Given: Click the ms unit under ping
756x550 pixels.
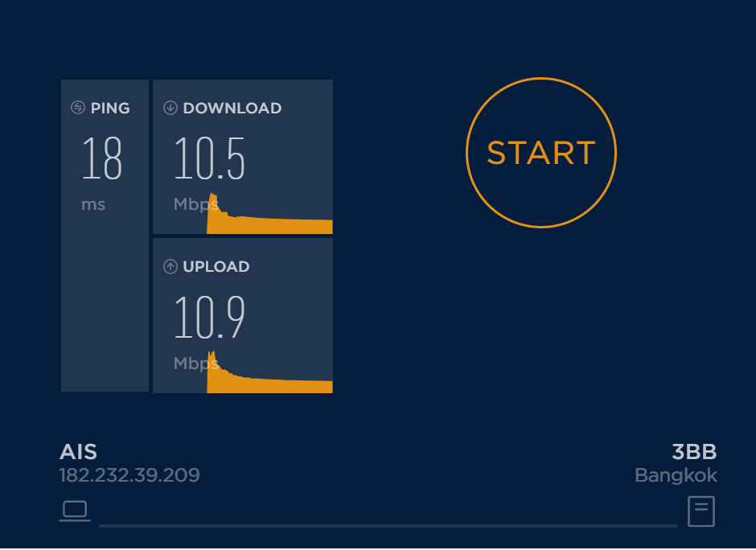Looking at the screenshot, I should tap(93, 204).
